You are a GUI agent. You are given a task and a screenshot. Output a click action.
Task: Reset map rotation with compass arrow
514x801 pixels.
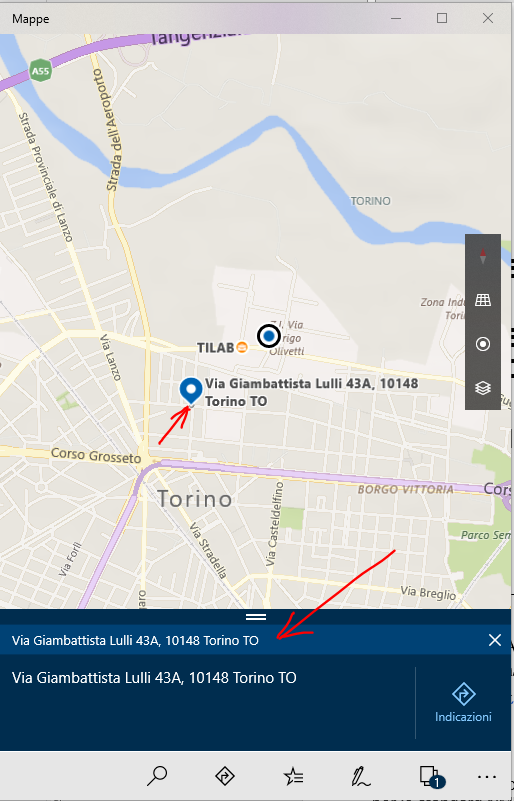483,256
